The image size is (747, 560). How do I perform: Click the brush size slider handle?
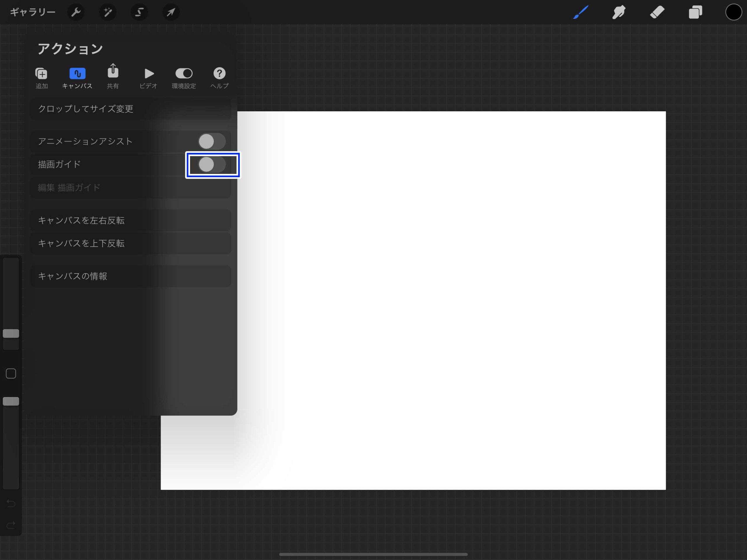11,333
